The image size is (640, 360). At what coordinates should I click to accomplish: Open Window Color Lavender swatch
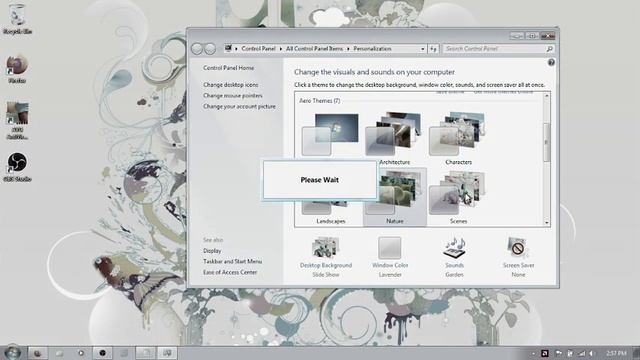point(390,257)
